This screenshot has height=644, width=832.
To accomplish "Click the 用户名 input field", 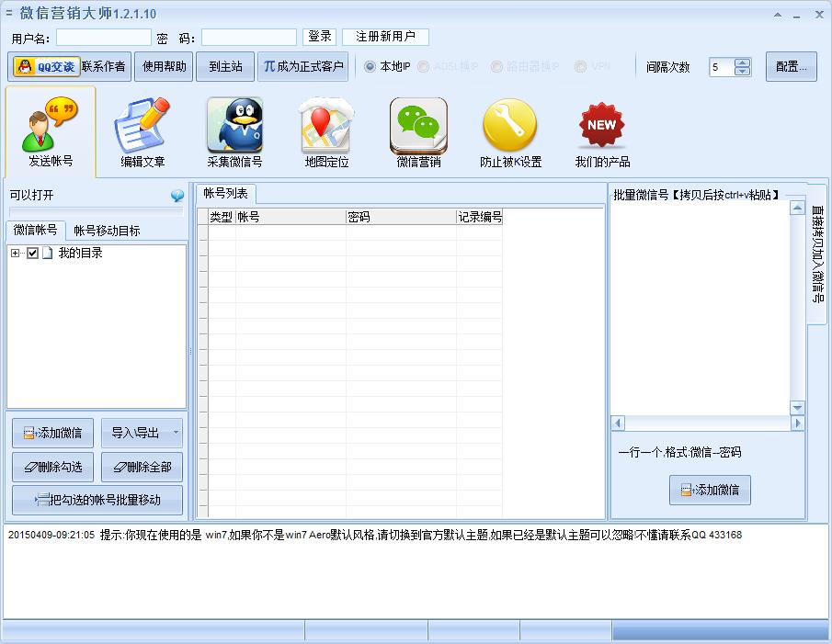I will [103, 38].
